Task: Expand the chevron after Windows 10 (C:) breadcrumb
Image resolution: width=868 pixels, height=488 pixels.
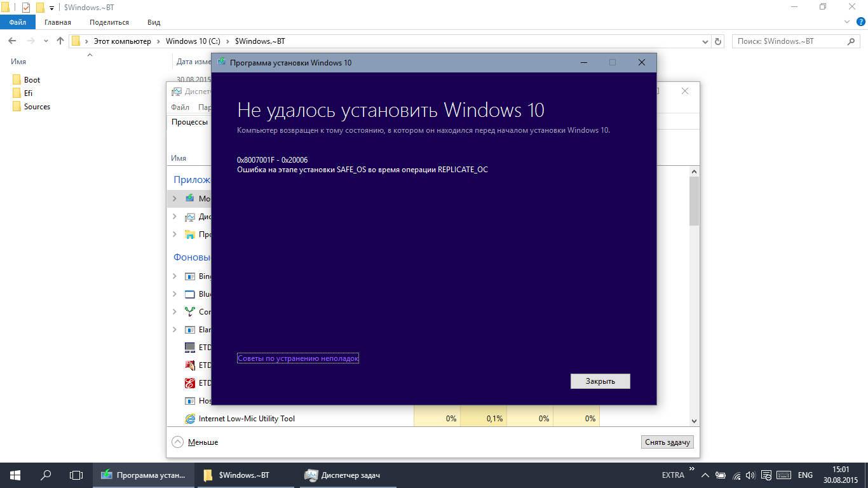Action: [228, 41]
